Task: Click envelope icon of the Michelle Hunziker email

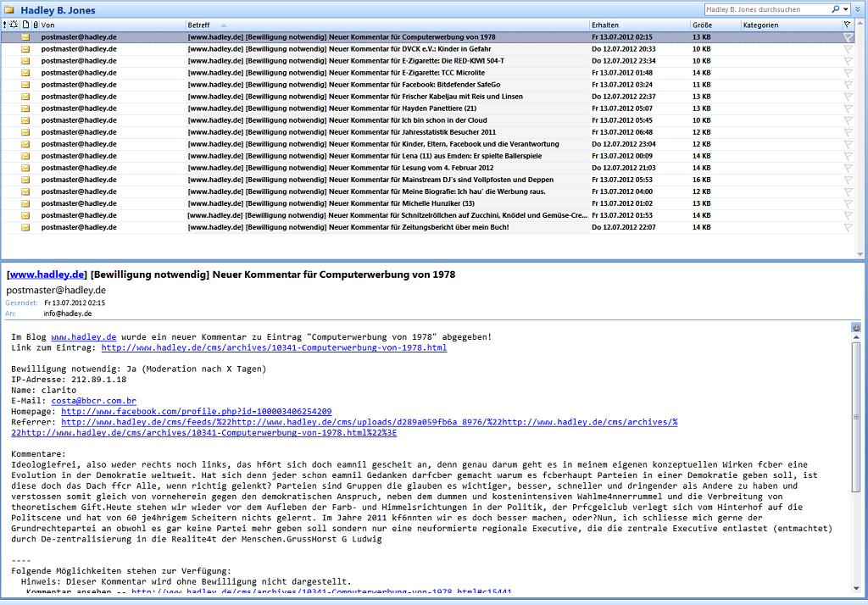Action: (25, 203)
